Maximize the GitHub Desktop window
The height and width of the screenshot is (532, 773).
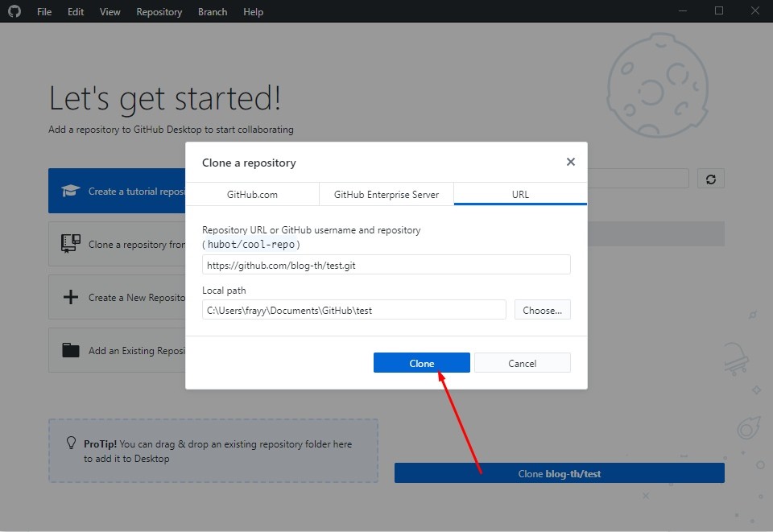(x=719, y=10)
